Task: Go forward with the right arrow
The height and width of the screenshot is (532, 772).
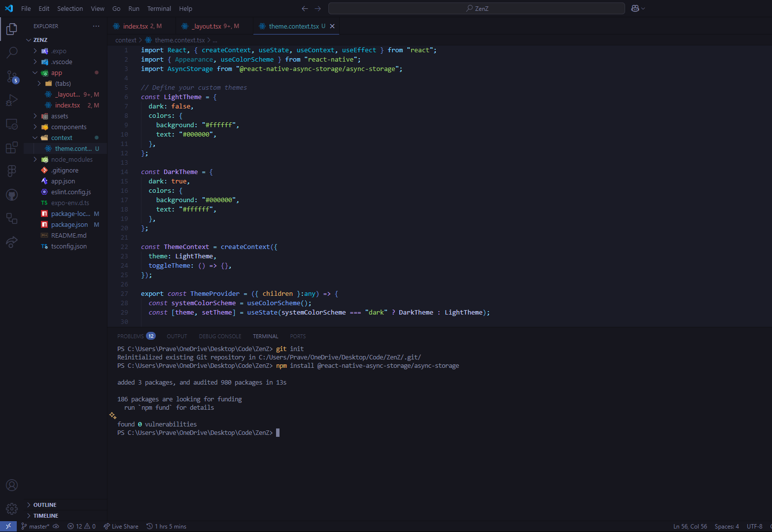Action: coord(317,8)
